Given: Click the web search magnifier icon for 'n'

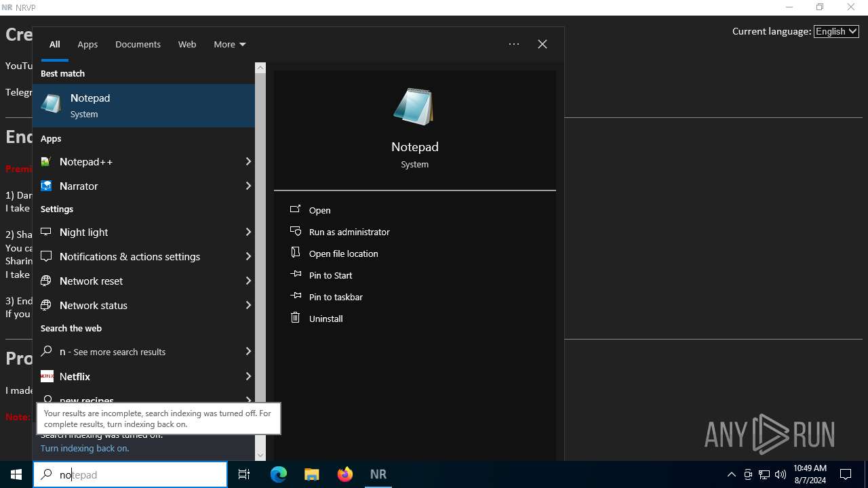Looking at the screenshot, I should 47,351.
